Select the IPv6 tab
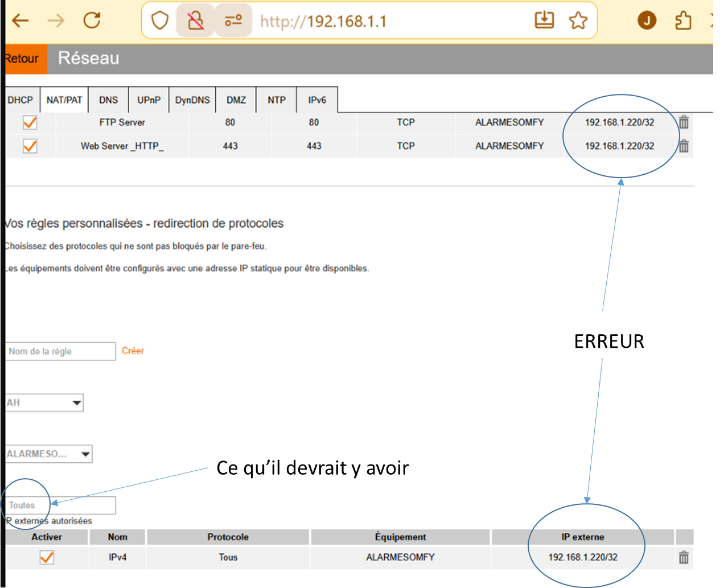 pyautogui.click(x=317, y=100)
